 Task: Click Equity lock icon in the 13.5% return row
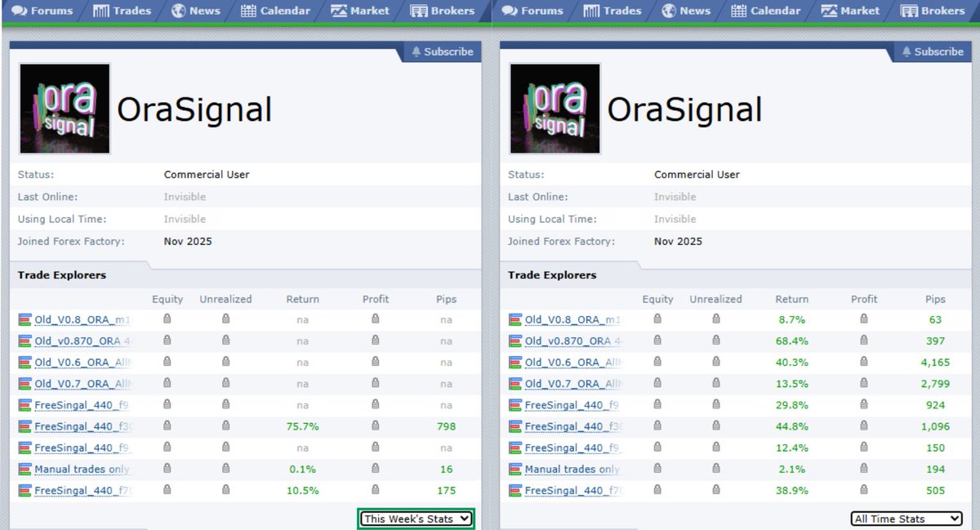657,382
